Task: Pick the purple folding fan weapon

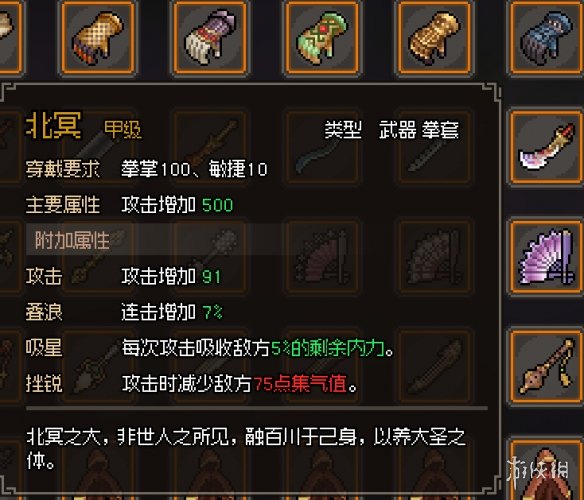Action: tap(546, 257)
